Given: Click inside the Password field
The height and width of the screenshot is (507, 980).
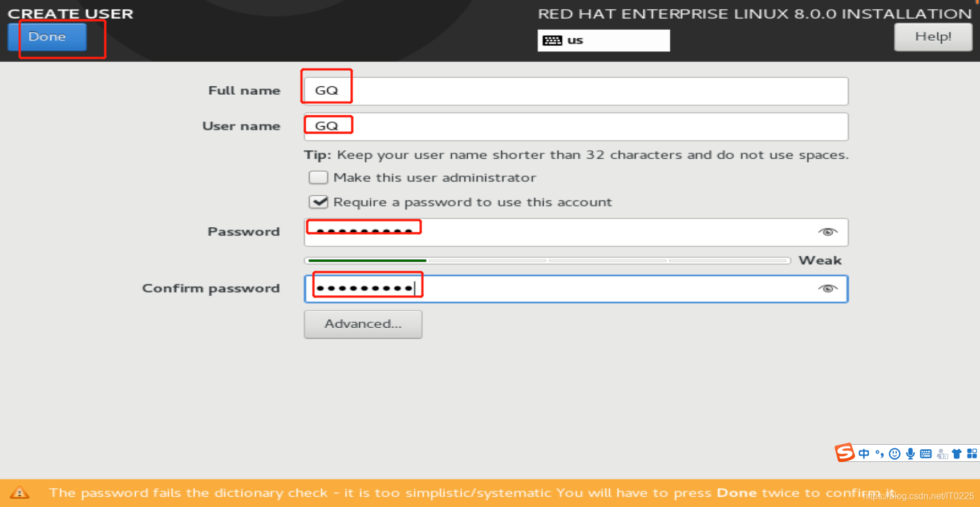Looking at the screenshot, I should pyautogui.click(x=576, y=232).
